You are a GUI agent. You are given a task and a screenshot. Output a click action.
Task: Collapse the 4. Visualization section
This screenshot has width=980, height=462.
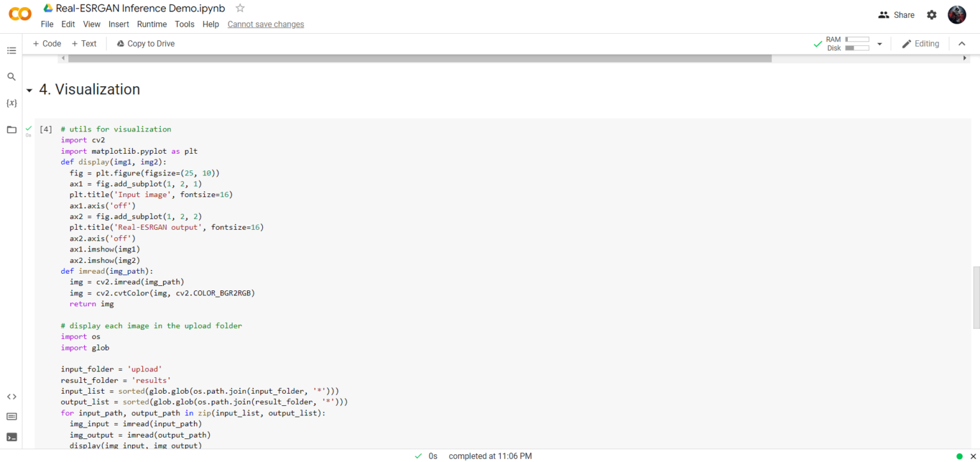pyautogui.click(x=29, y=91)
